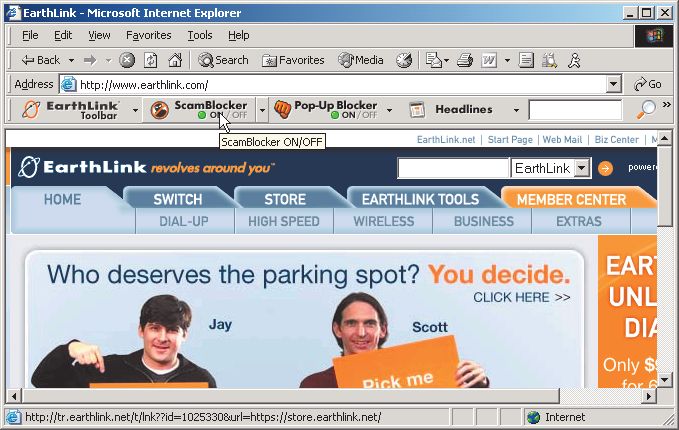Open the STORE tab

pos(285,199)
